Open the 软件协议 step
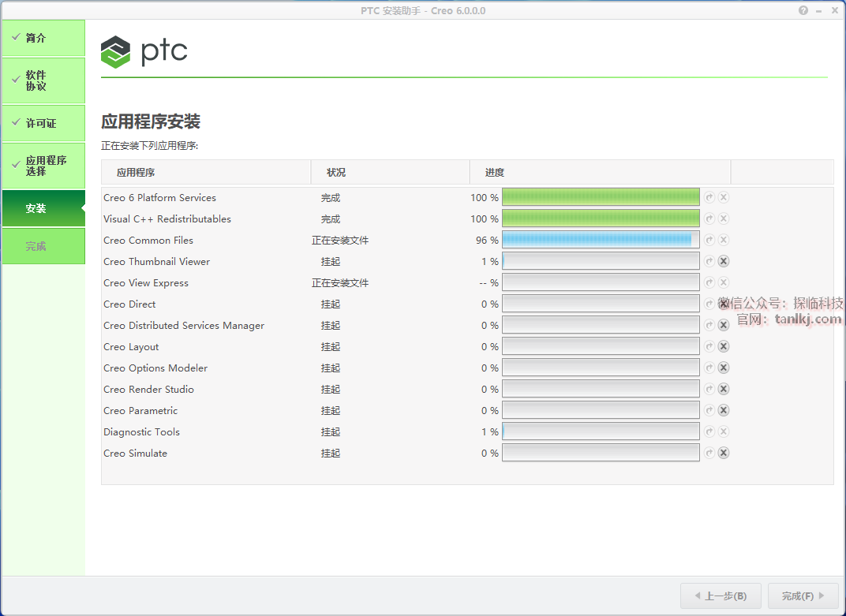Image resolution: width=846 pixels, height=616 pixels. pyautogui.click(x=43, y=80)
